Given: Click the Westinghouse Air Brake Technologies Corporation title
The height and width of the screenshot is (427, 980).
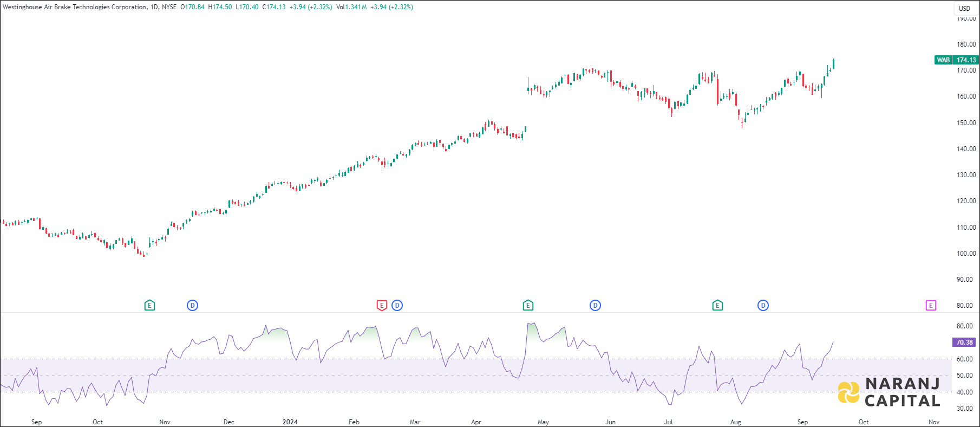Looking at the screenshot, I should (x=74, y=7).
